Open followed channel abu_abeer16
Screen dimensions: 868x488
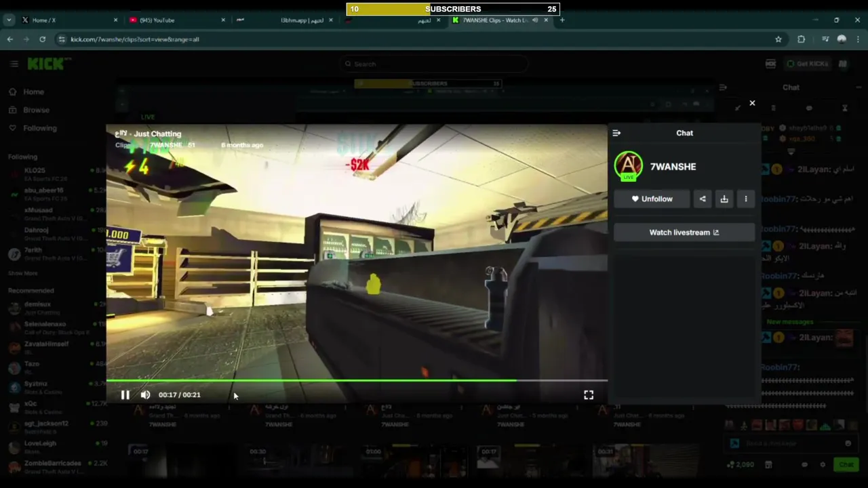(56, 193)
